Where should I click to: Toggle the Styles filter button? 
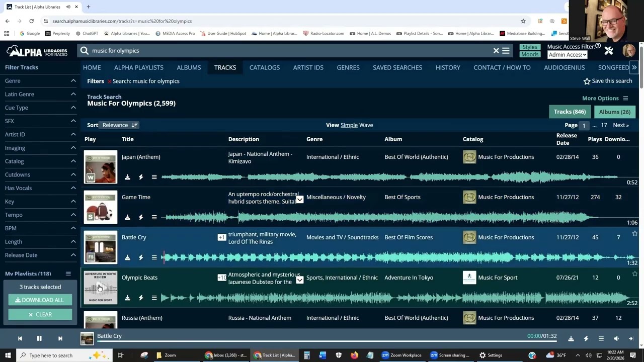click(530, 47)
